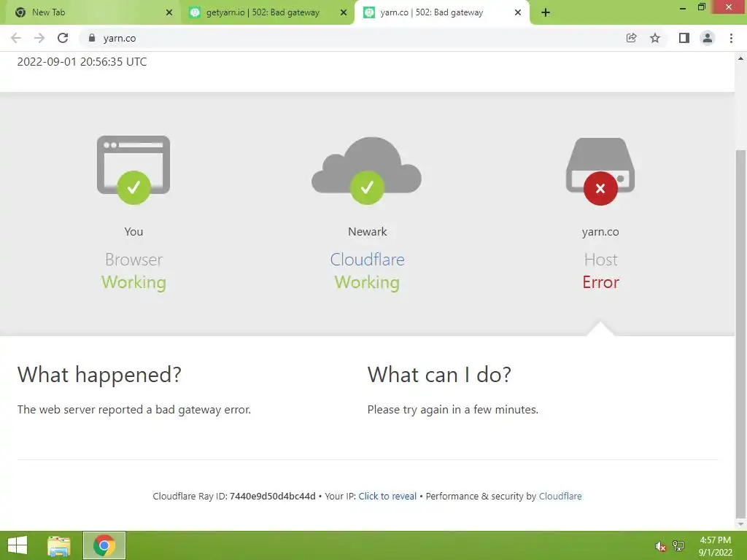747x560 pixels.
Task: Close the getyarn.io tab
Action: [344, 12]
